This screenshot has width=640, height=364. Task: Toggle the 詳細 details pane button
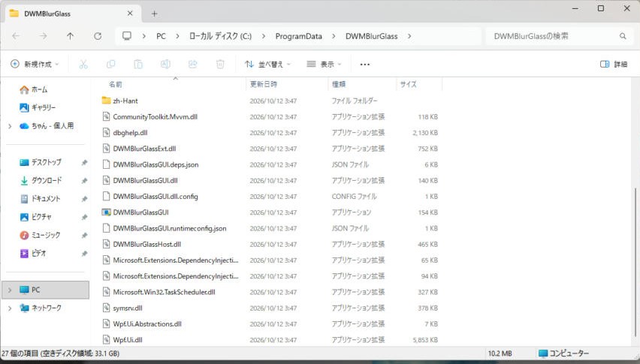[614, 65]
